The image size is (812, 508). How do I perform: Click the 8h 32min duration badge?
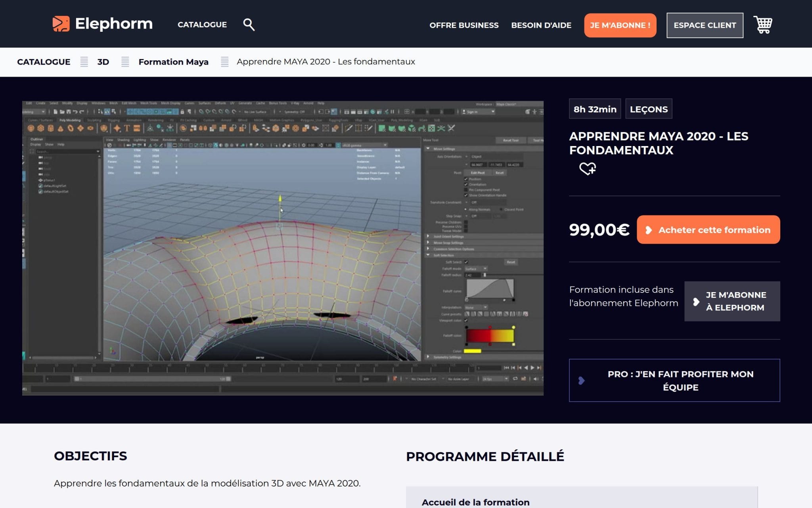point(595,109)
